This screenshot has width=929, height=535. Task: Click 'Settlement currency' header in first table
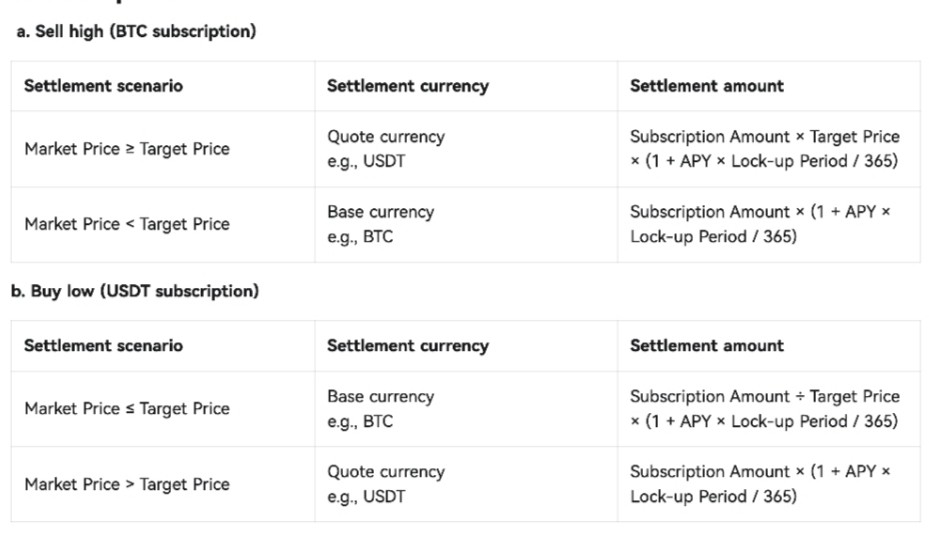click(407, 86)
